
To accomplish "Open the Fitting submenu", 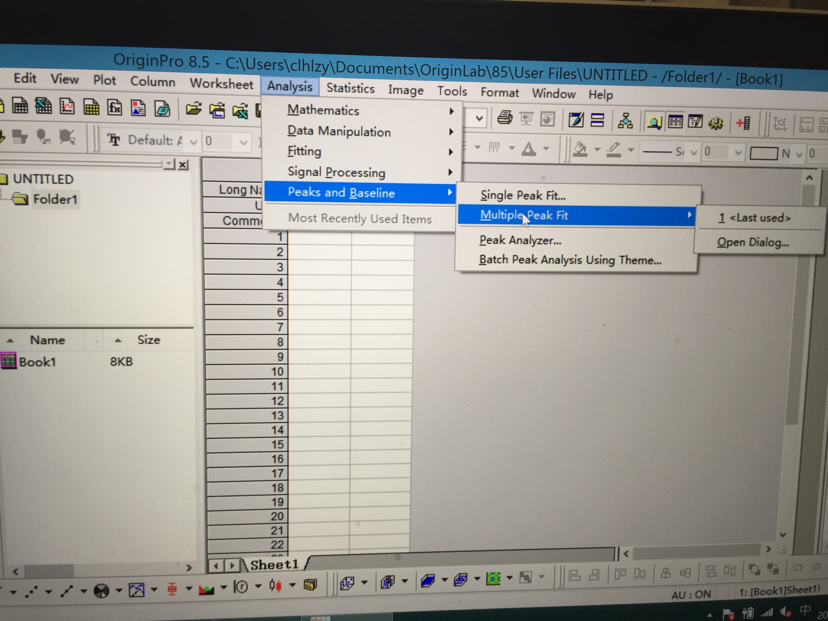I will pyautogui.click(x=362, y=152).
